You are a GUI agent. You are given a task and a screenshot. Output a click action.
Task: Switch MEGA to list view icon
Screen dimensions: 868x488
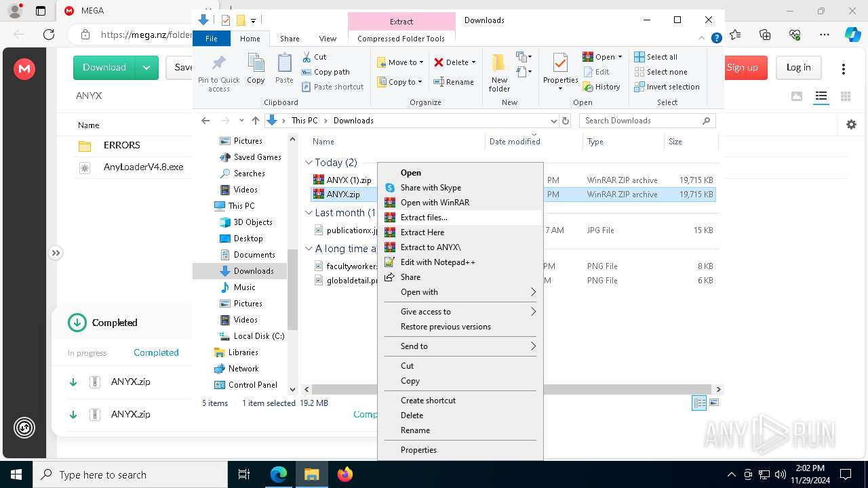[x=821, y=96]
